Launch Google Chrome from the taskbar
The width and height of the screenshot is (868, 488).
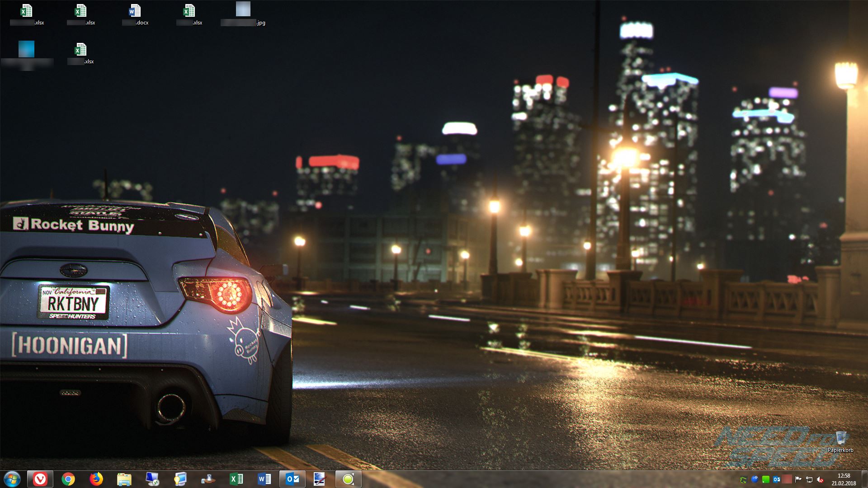pyautogui.click(x=68, y=479)
